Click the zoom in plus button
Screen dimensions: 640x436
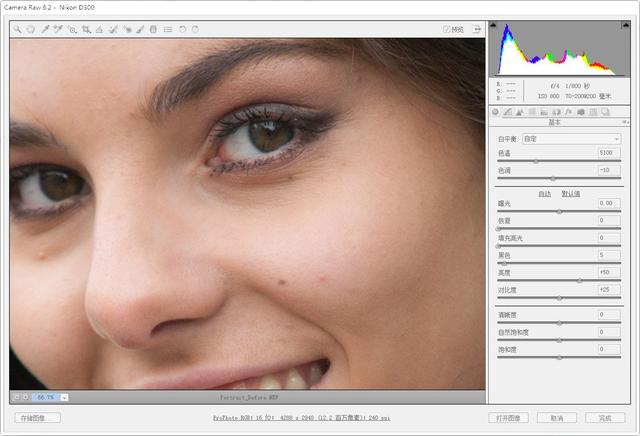coord(26,397)
